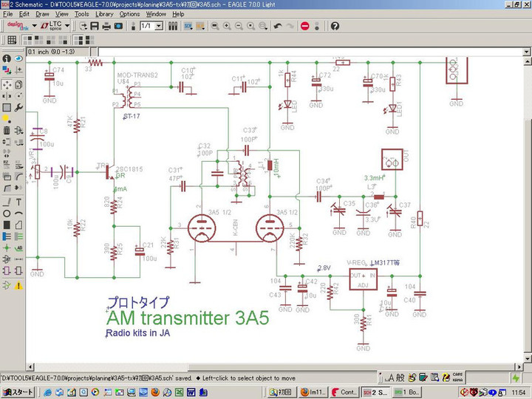Click the Save icon in the toolbar

click(x=95, y=26)
